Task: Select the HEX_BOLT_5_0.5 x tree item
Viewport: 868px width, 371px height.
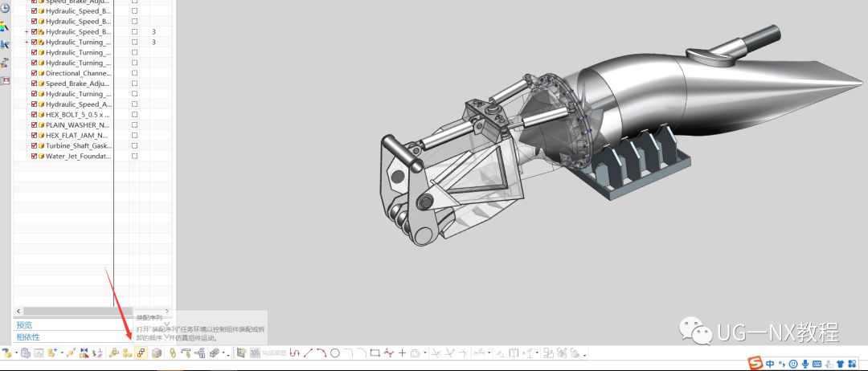Action: tap(77, 115)
